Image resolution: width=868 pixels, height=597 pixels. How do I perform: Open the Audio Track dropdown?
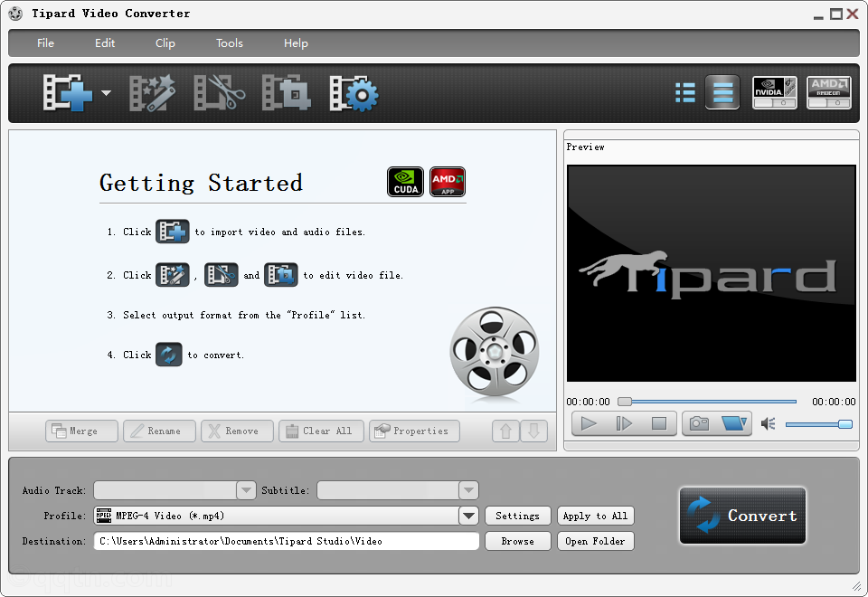tap(246, 490)
